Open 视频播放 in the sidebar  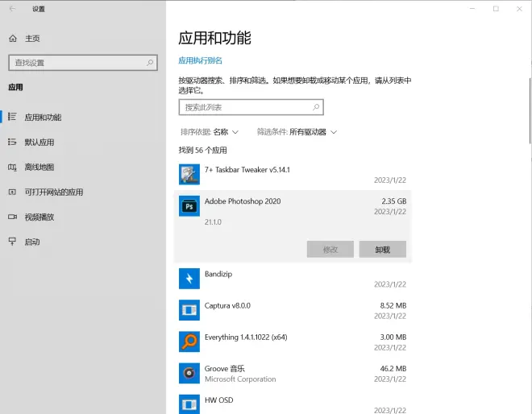click(x=39, y=217)
